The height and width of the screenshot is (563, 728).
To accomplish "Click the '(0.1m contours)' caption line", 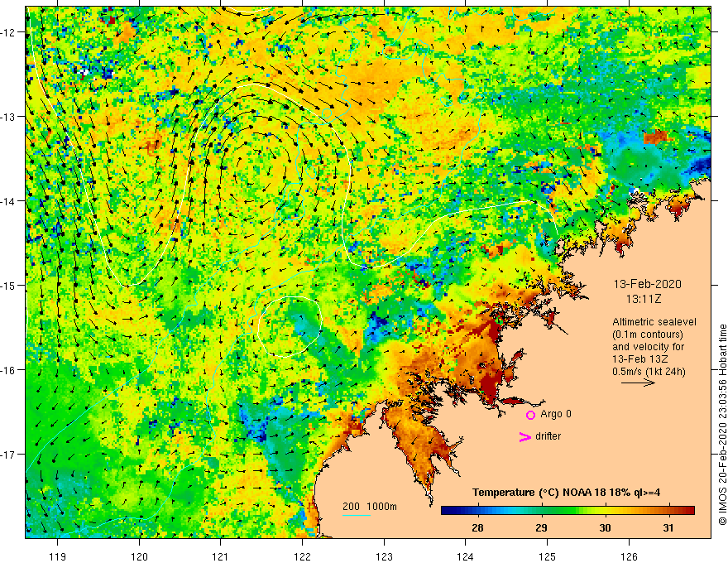I will tap(648, 334).
